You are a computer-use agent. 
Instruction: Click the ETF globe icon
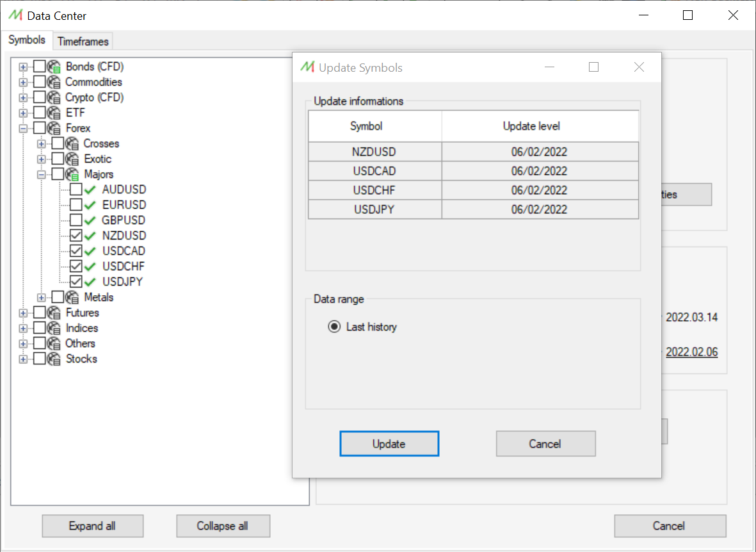54,113
